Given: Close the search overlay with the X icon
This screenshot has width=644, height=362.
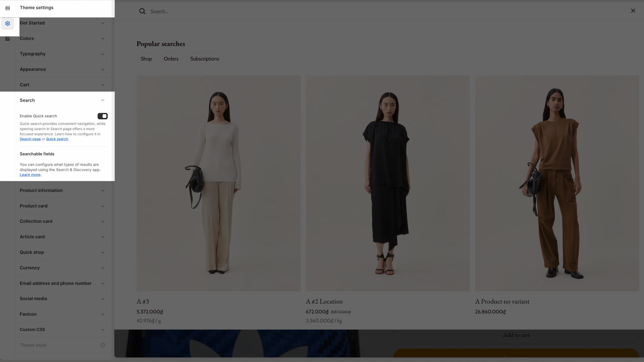Looking at the screenshot, I should click(x=633, y=11).
